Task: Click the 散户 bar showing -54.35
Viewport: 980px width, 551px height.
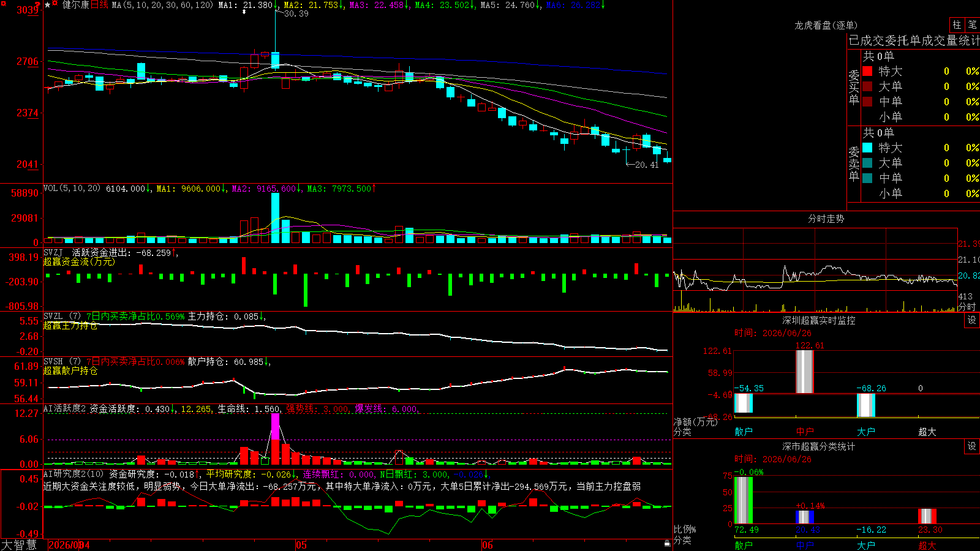Action: coord(744,403)
